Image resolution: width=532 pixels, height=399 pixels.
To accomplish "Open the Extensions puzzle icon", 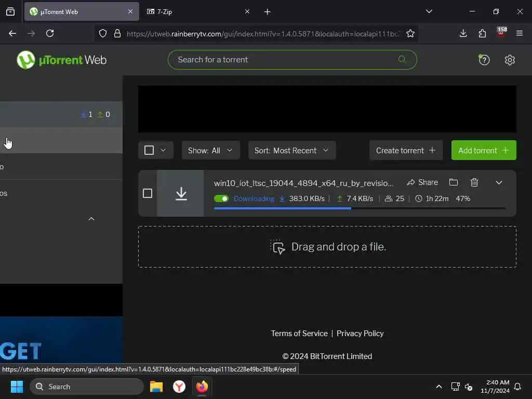I will pos(482,33).
